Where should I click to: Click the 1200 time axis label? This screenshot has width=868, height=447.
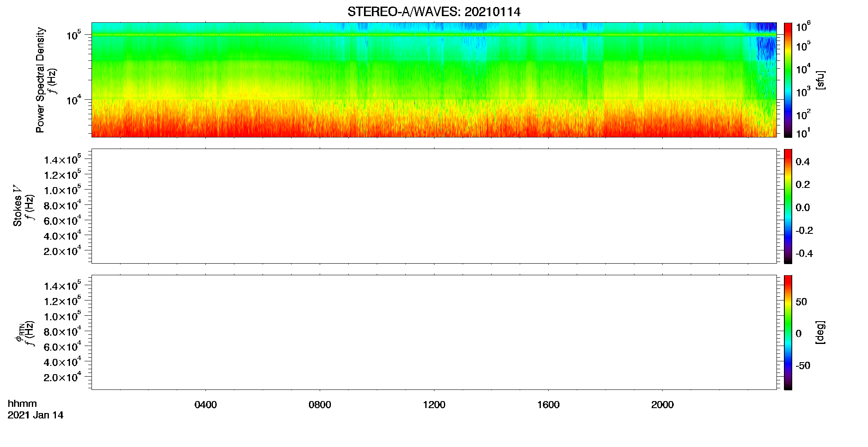pos(434,405)
